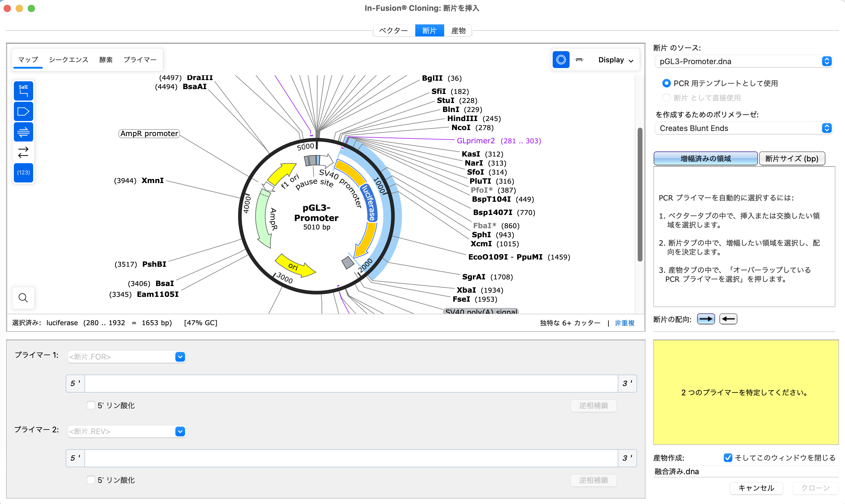845x504 pixels.
Task: Switch to linear map view icon
Action: click(579, 59)
